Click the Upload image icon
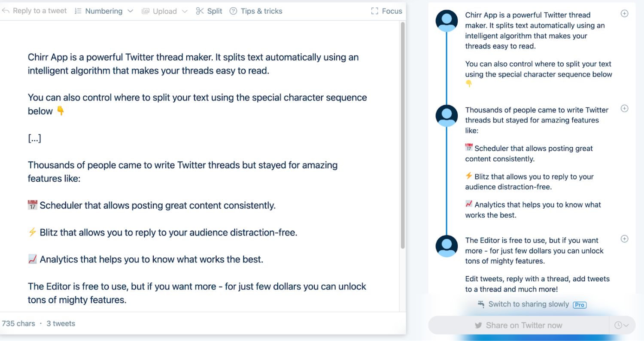 (146, 11)
